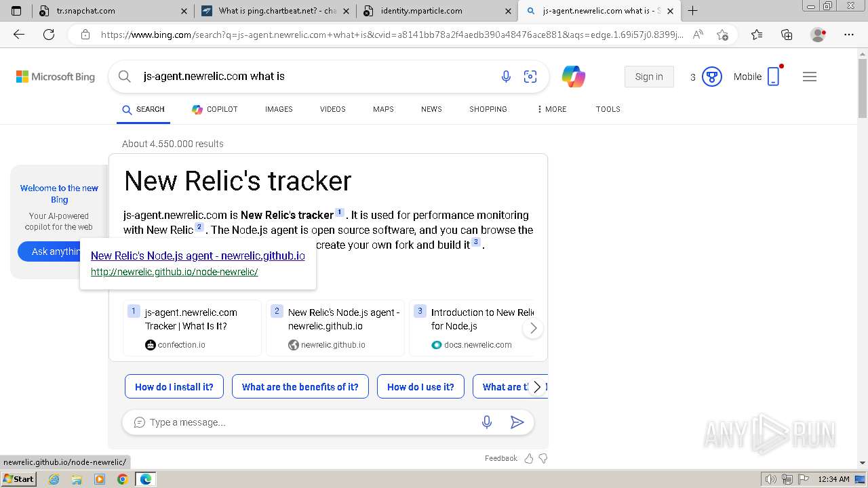
Task: Add this page to favorites (star plus icon)
Action: click(722, 35)
